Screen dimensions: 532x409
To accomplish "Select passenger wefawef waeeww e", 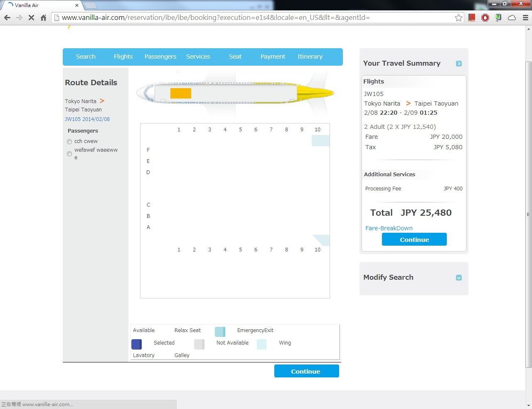I will tap(69, 154).
